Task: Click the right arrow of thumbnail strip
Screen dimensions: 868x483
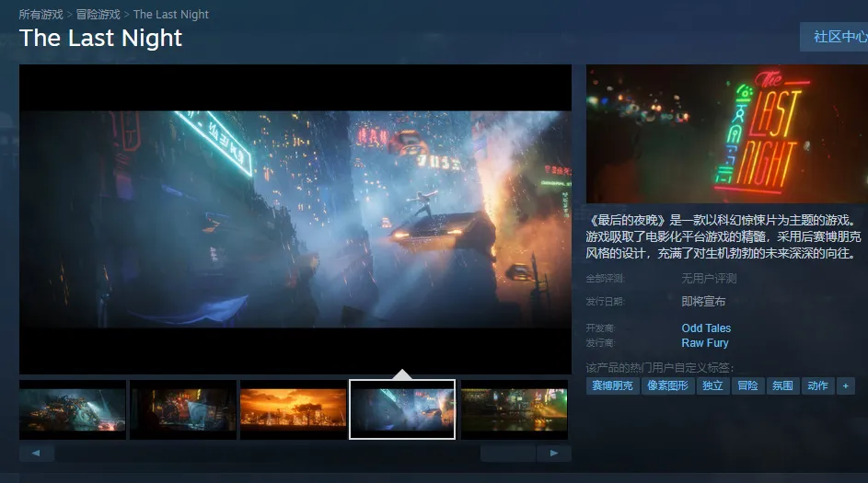Action: pyautogui.click(x=554, y=454)
